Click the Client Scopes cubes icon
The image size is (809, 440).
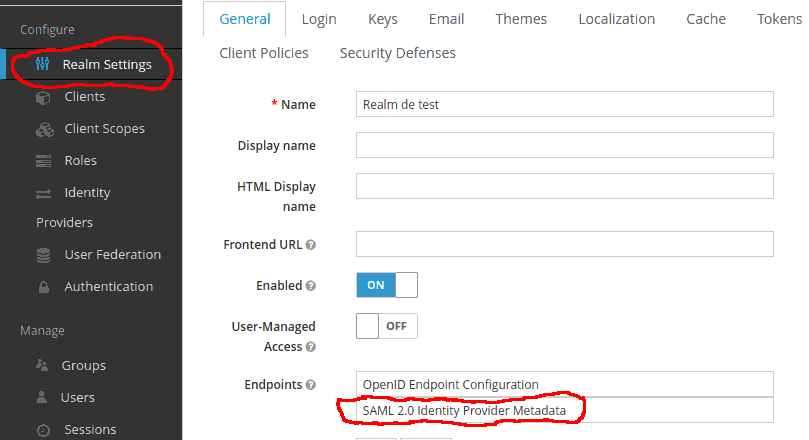coord(44,129)
